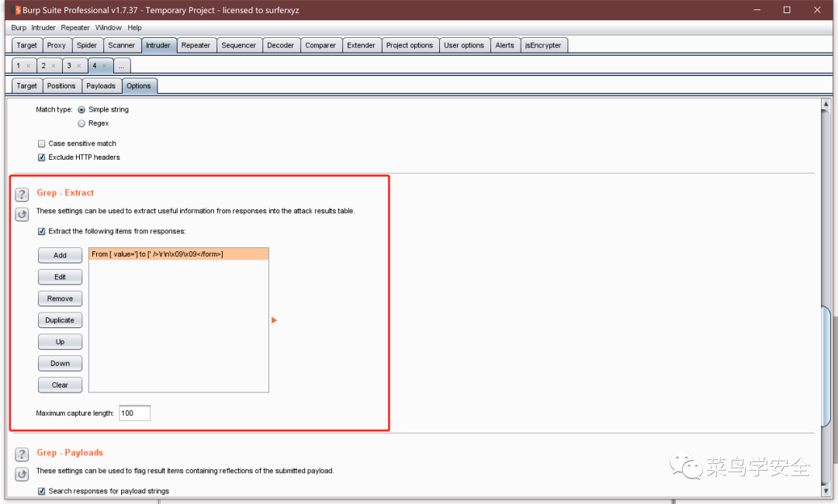Viewport: 838px width, 504px height.
Task: Open Intruder Positions sub-tab
Action: [x=61, y=86]
